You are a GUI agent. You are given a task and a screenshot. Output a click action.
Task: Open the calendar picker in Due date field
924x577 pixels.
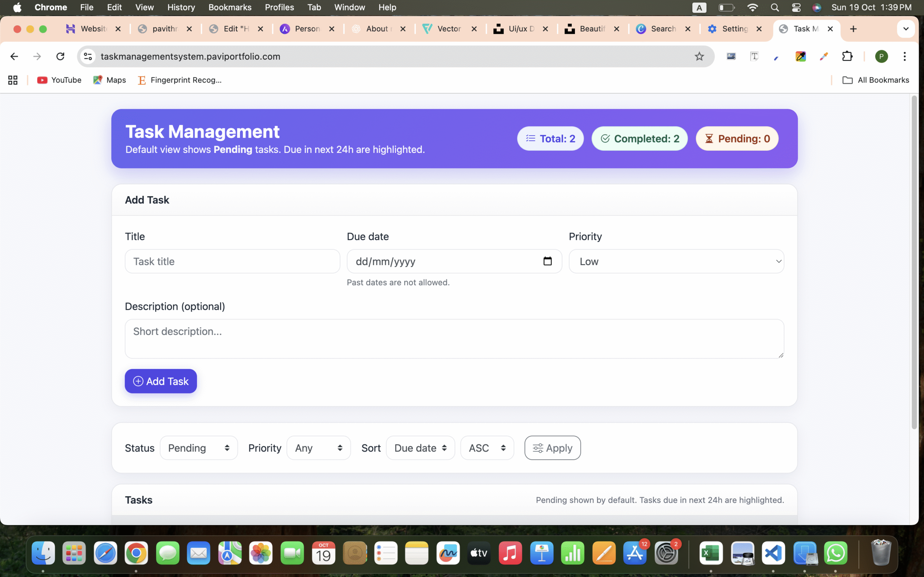[548, 261]
